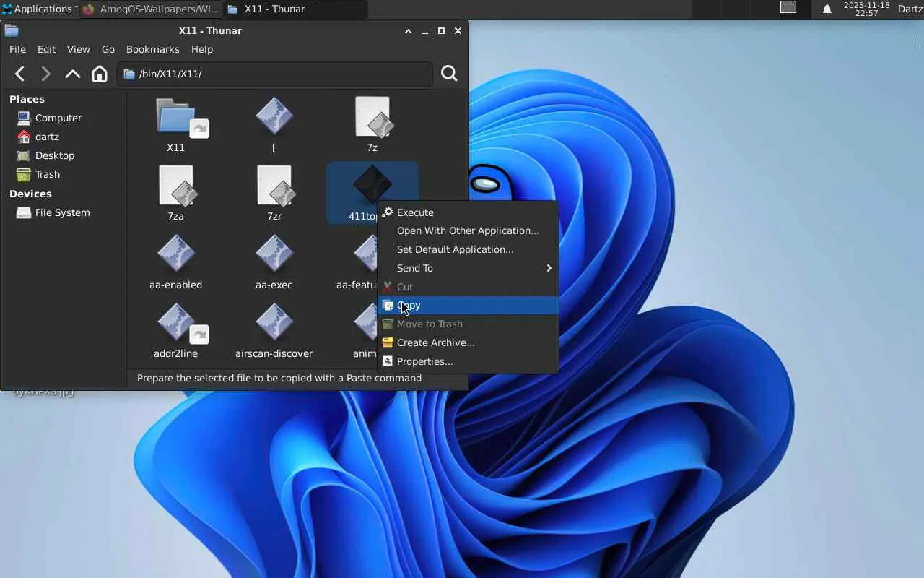This screenshot has height=578, width=924.
Task: Select the 7zr script file
Action: [x=274, y=194]
